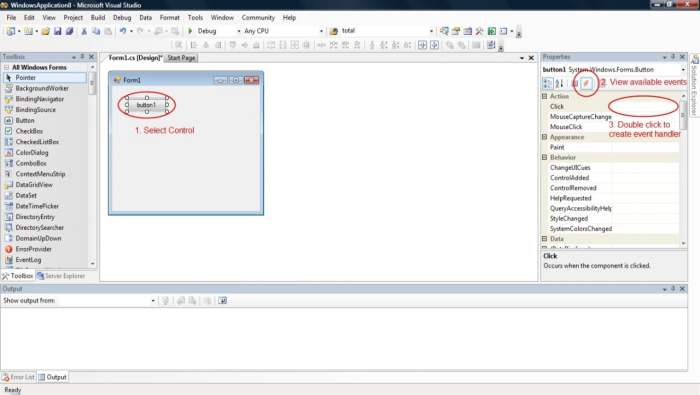Switch to the Start Page tab

(181, 58)
